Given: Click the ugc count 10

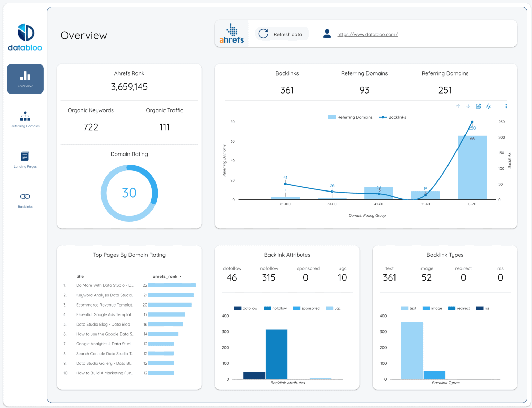Looking at the screenshot, I should click(x=342, y=278).
